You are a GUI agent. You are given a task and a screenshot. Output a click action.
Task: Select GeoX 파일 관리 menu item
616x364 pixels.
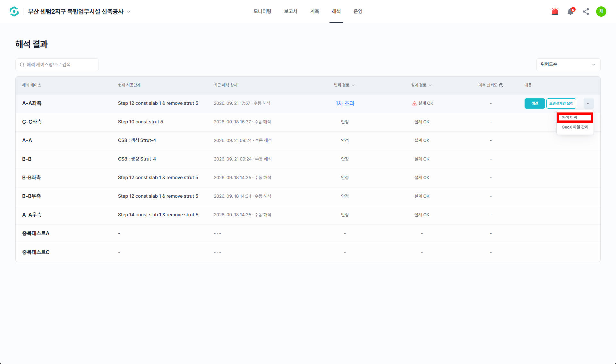(x=575, y=127)
